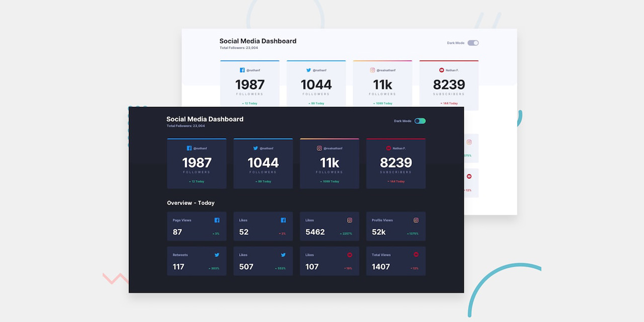Click the @realnathanf Instagram handle
Screen dimensions: 644x322
coord(333,148)
